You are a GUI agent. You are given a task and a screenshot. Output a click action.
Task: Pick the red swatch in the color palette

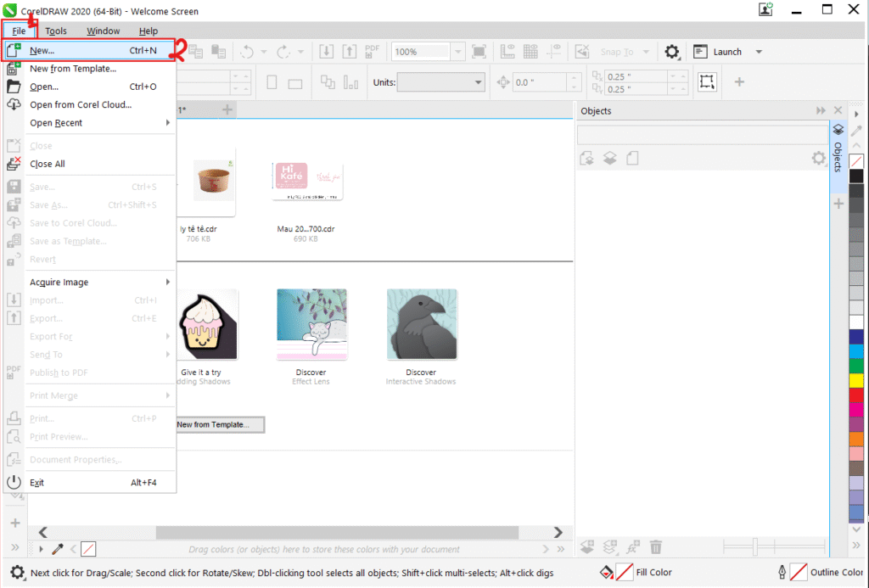[x=856, y=395]
